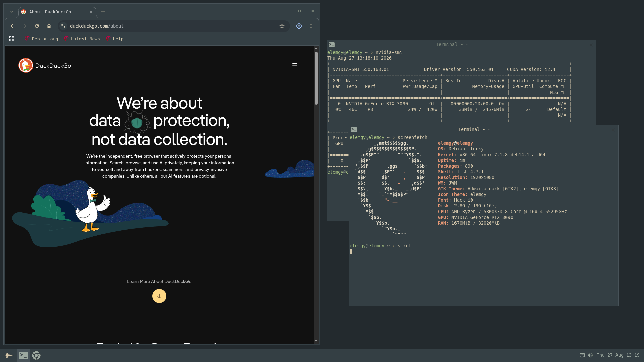This screenshot has height=362, width=644.
Task: Click the screenfetch Terminal window icon
Action: click(354, 130)
